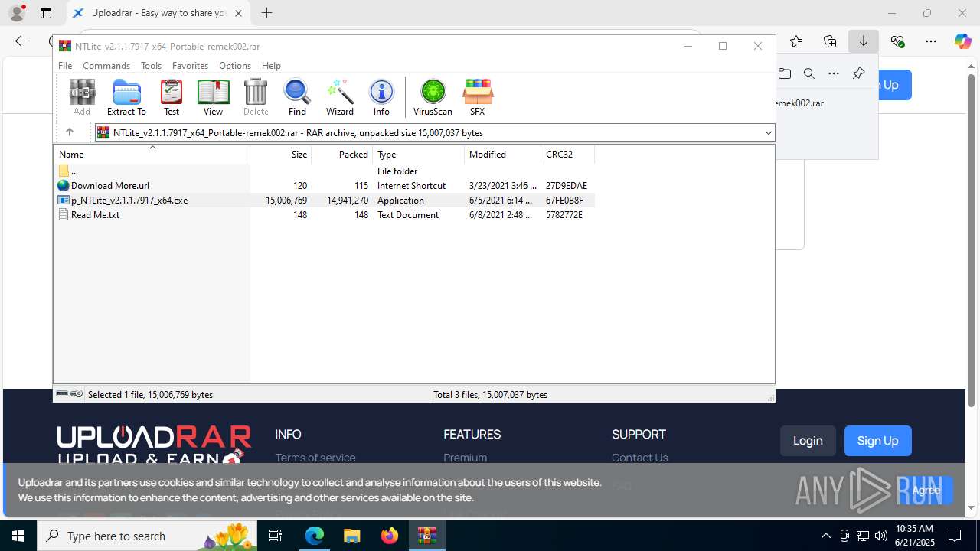Screen dimensions: 980x551
Task: Open the File menu in WinRAR
Action: coord(65,66)
